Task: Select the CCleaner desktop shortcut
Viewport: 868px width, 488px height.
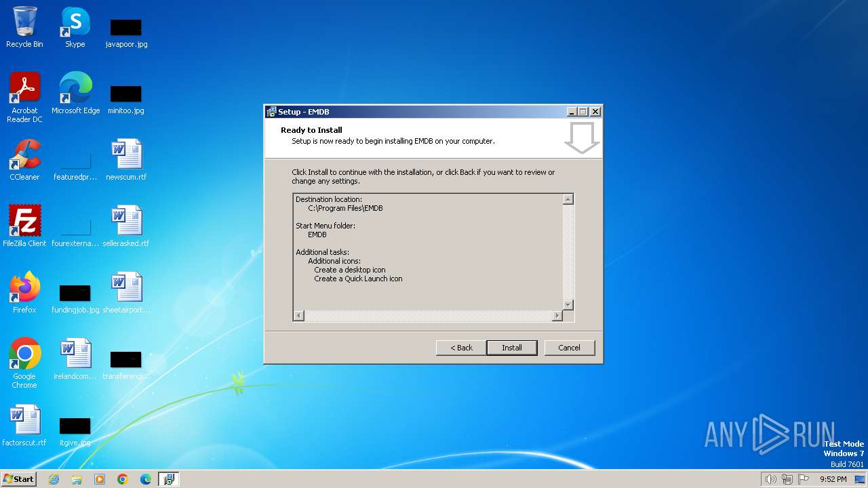Action: pyautogui.click(x=24, y=160)
